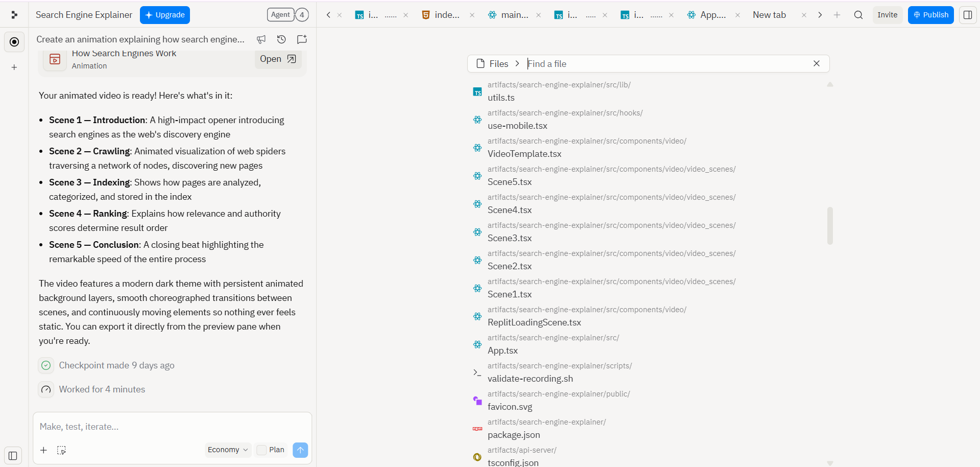Clear file search with the X icon
Viewport: 980px width, 467px height.
817,63
